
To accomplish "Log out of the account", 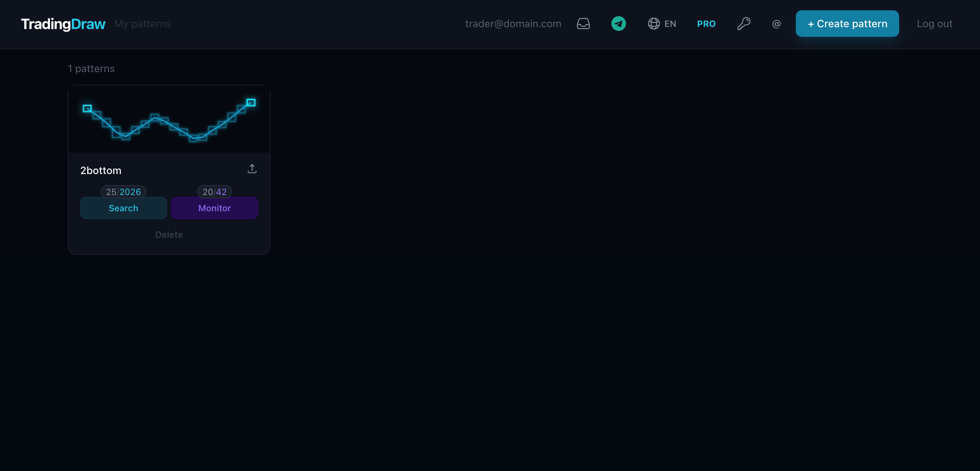I will tap(934, 24).
